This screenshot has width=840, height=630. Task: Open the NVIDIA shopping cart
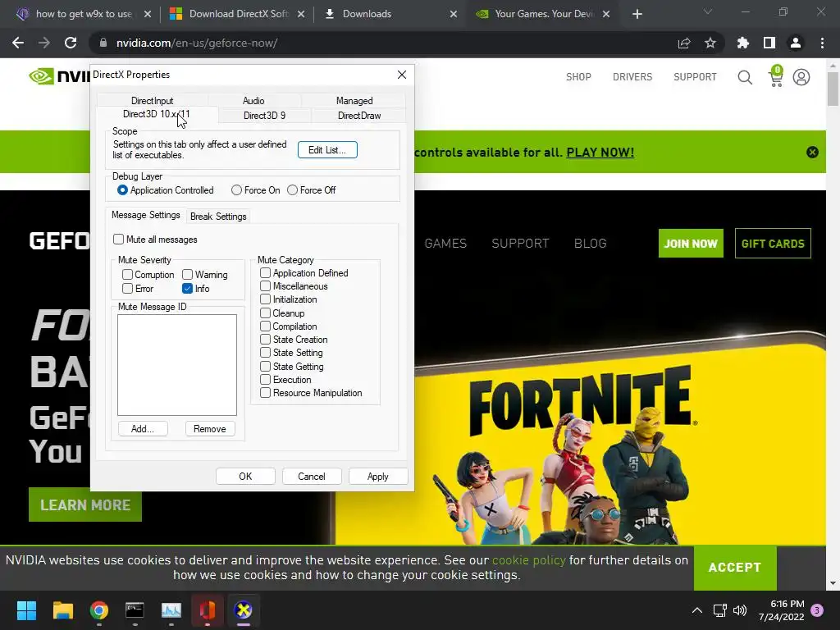tap(776, 76)
